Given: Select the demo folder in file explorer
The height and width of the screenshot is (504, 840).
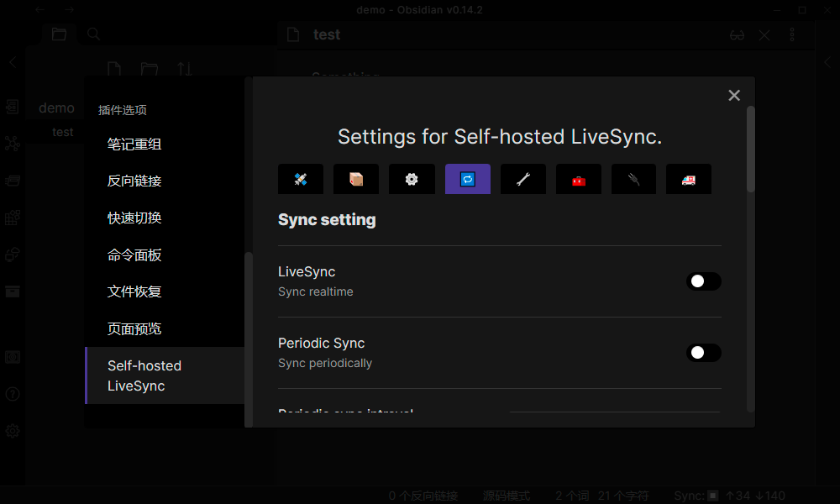Looking at the screenshot, I should 56,108.
